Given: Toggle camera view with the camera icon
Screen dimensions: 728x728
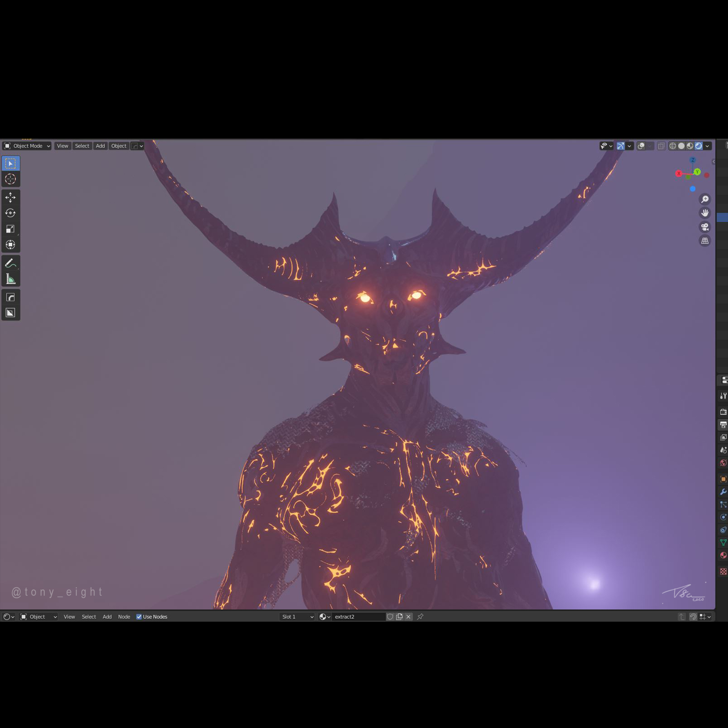Looking at the screenshot, I should (705, 227).
